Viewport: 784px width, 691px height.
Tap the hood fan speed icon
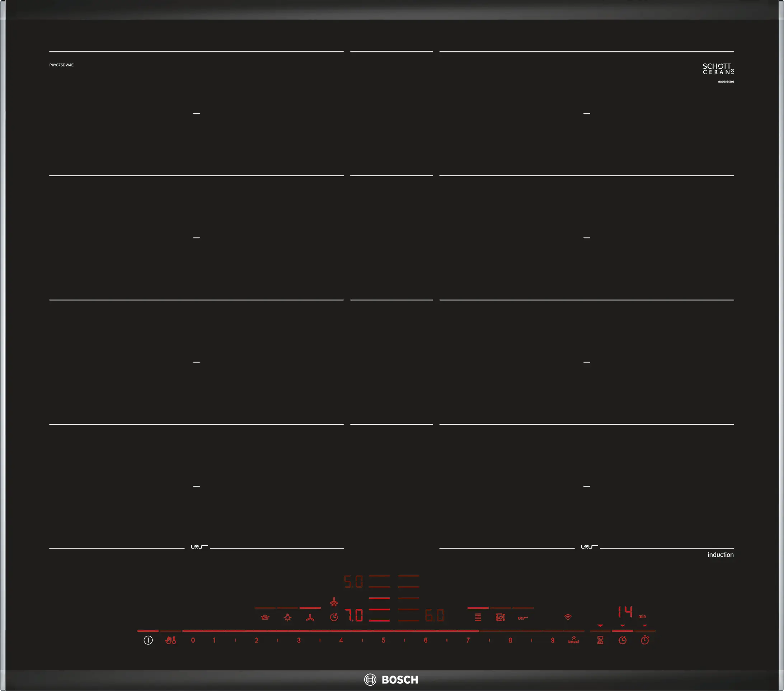tap(310, 617)
